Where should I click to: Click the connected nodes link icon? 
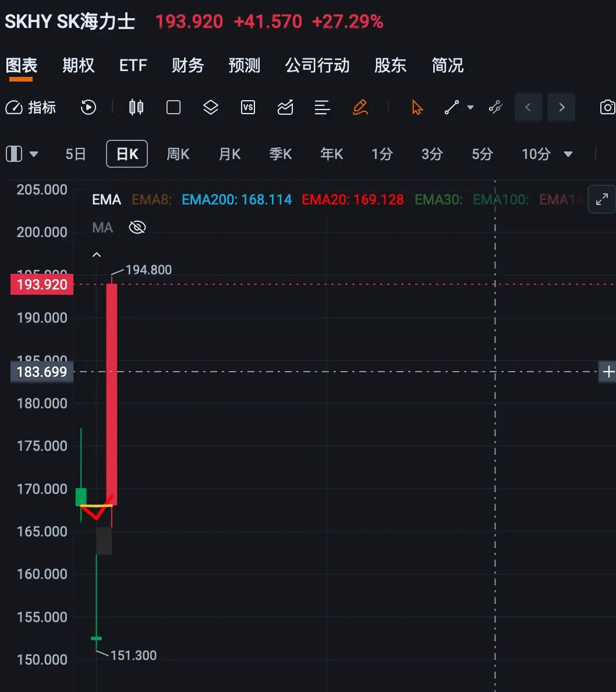coord(495,107)
